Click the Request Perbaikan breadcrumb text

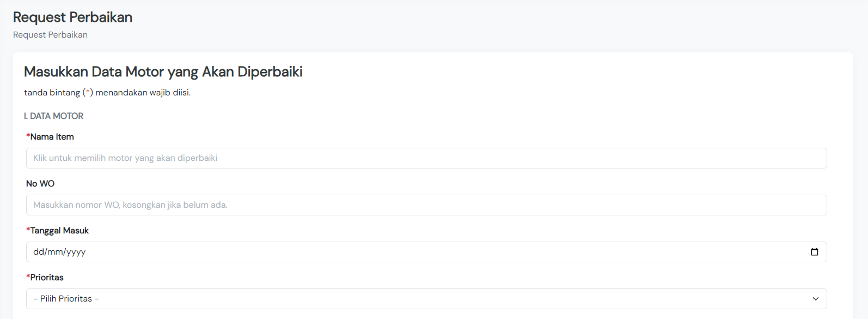click(x=50, y=35)
